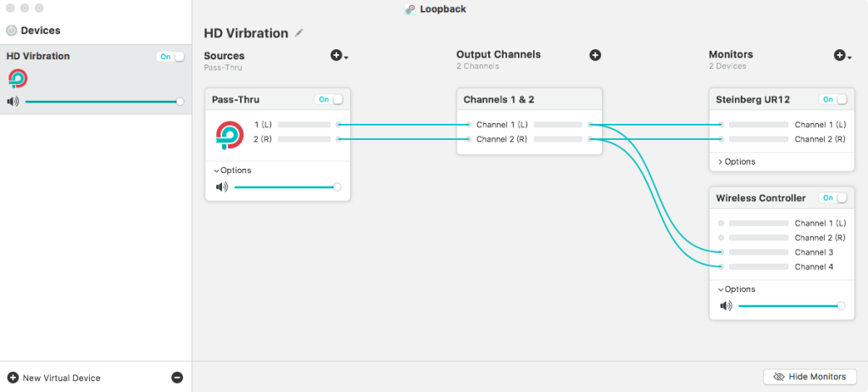Add an output channel pair
Screen dimensions: 868x392
click(x=595, y=55)
